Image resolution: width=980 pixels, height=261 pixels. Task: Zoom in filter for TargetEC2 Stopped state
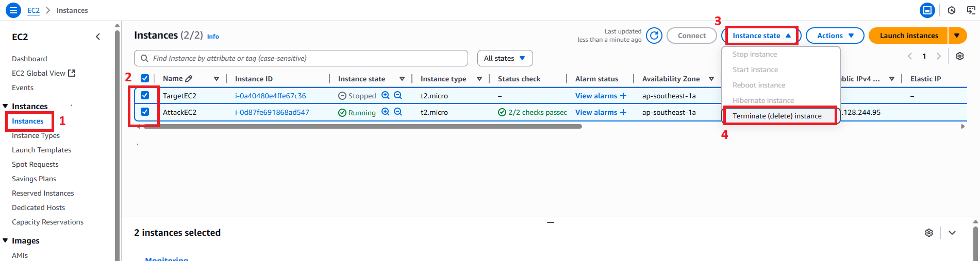(385, 95)
